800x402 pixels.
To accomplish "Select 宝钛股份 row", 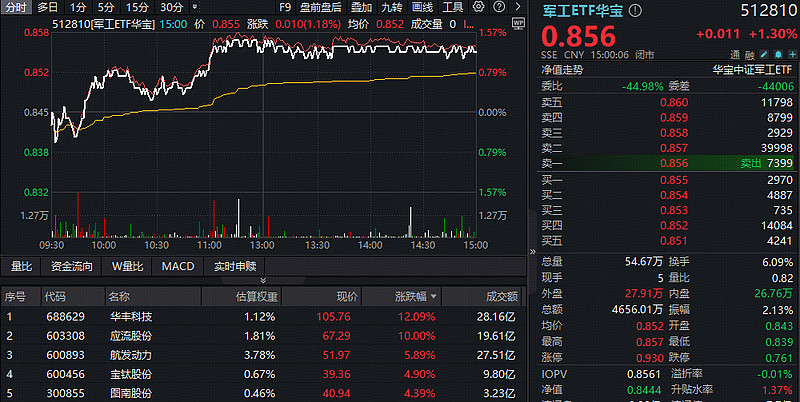I will 262,374.
